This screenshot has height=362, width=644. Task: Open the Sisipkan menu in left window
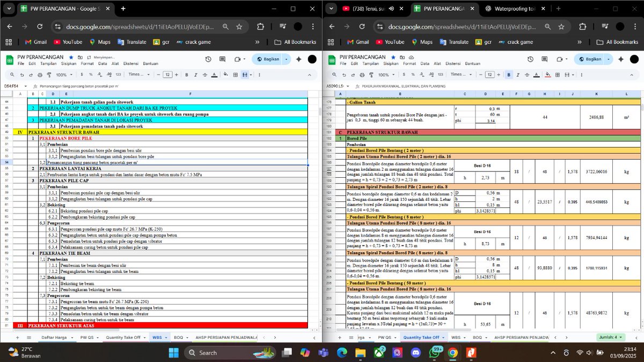pos(69,63)
